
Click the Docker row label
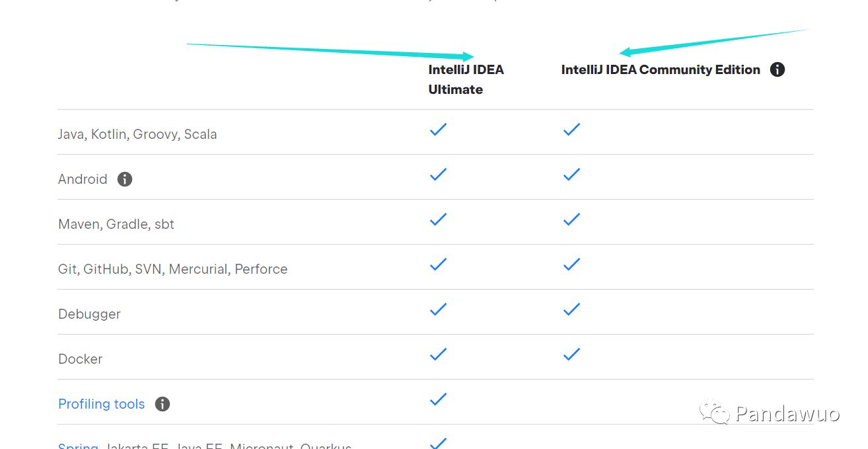click(81, 359)
